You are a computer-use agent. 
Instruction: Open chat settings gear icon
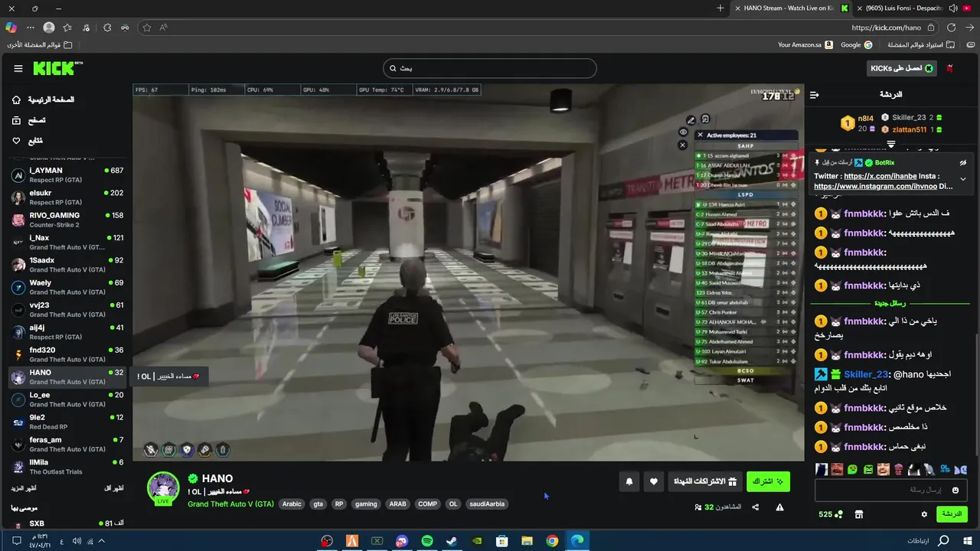(x=924, y=514)
